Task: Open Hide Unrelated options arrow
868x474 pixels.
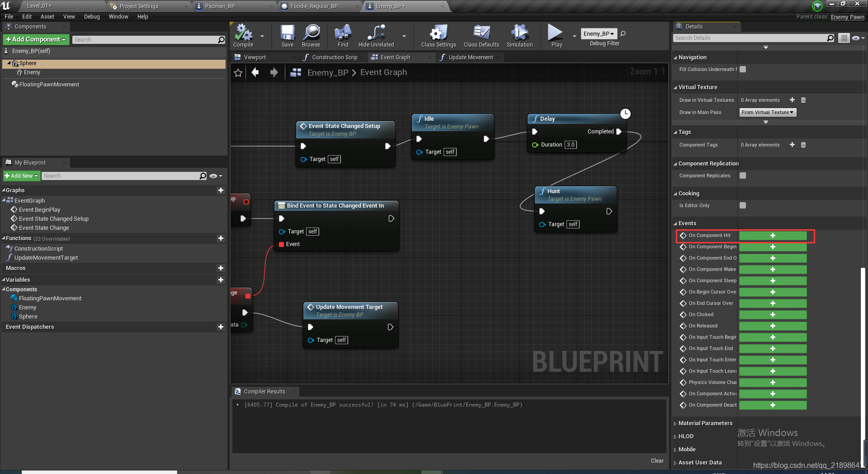Action: pos(404,36)
